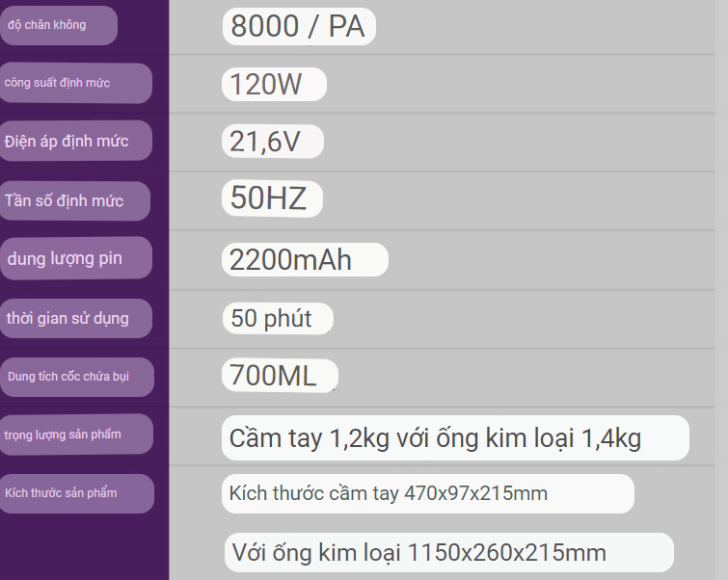Select the '700ML' value box

[x=280, y=376]
